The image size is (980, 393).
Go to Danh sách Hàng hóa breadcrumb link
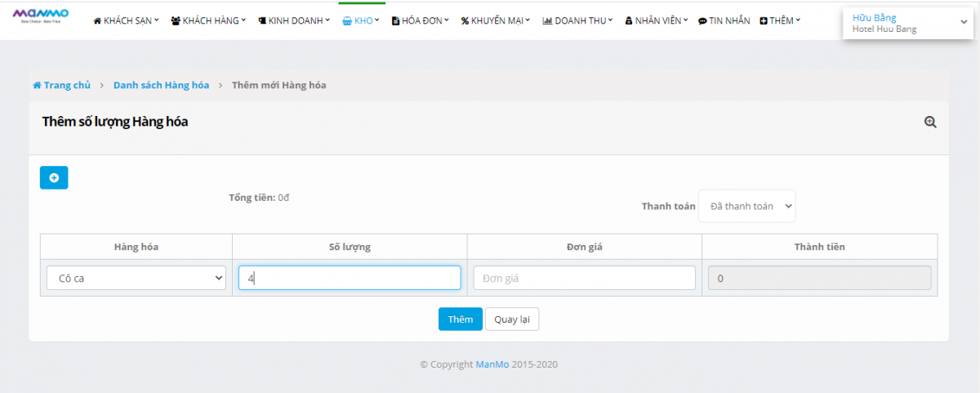(161, 85)
